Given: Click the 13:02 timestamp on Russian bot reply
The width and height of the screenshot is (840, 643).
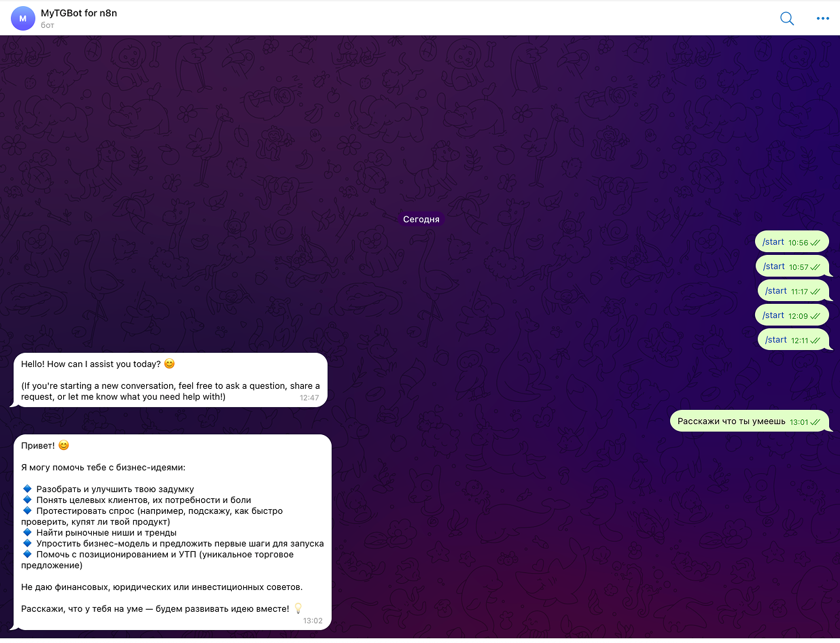Looking at the screenshot, I should [x=313, y=621].
